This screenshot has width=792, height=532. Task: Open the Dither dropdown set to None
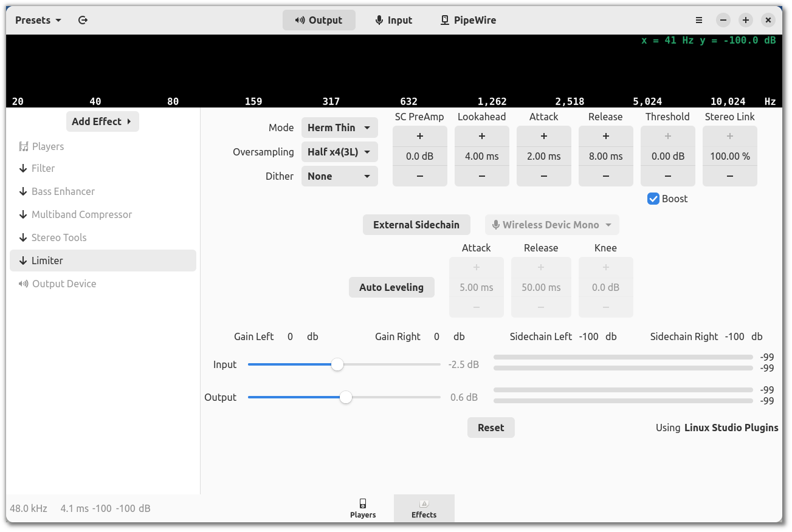pos(339,176)
